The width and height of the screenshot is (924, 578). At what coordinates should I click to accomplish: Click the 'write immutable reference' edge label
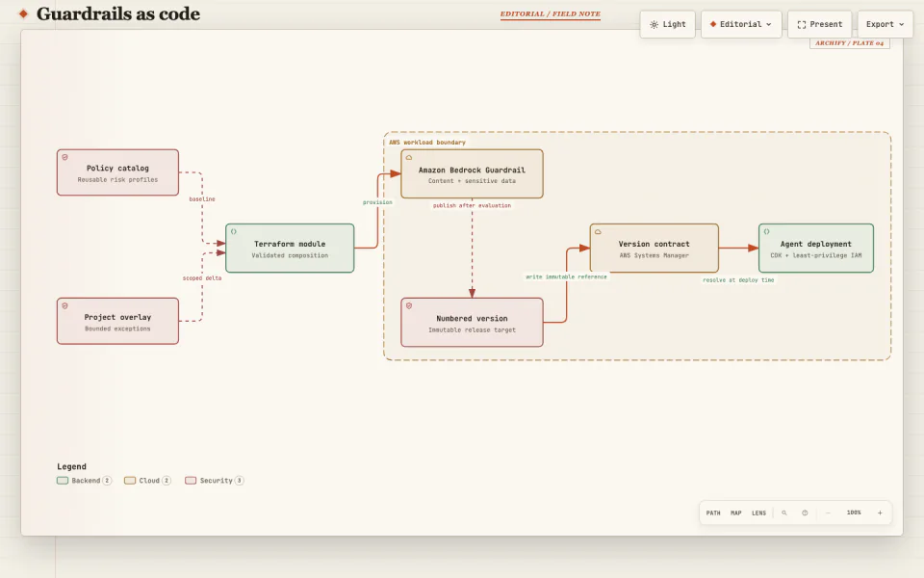pyautogui.click(x=566, y=276)
